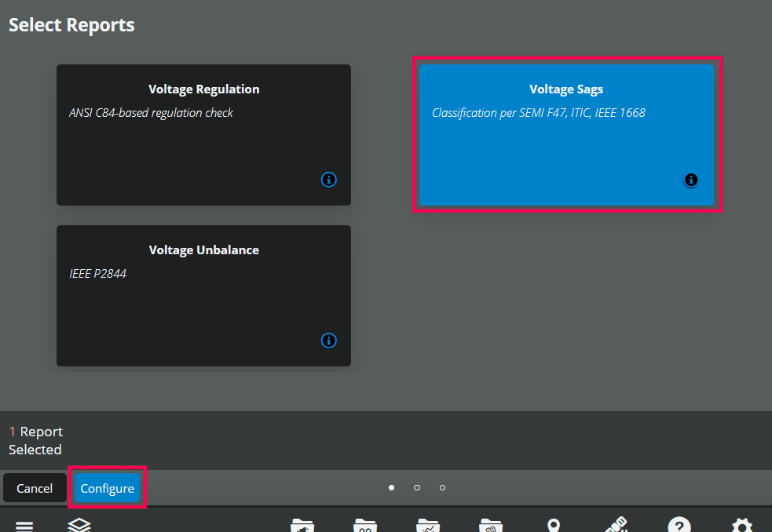Open the waveform capture folder icon
772x532 pixels.
click(302, 525)
